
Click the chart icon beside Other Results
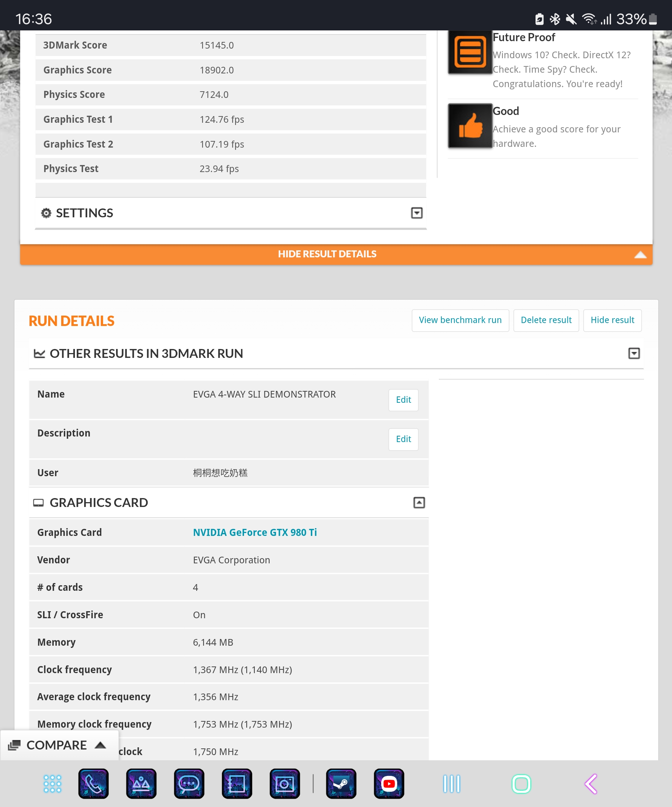(39, 353)
